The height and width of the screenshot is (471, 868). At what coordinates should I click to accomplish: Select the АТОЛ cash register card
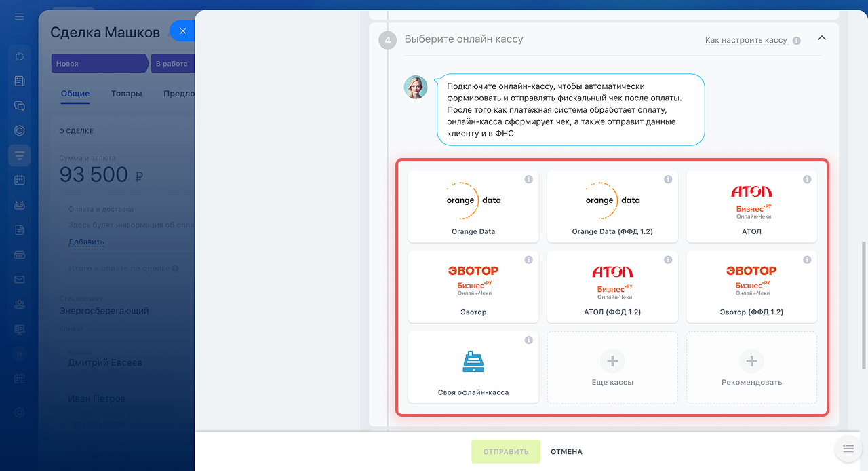(751, 206)
